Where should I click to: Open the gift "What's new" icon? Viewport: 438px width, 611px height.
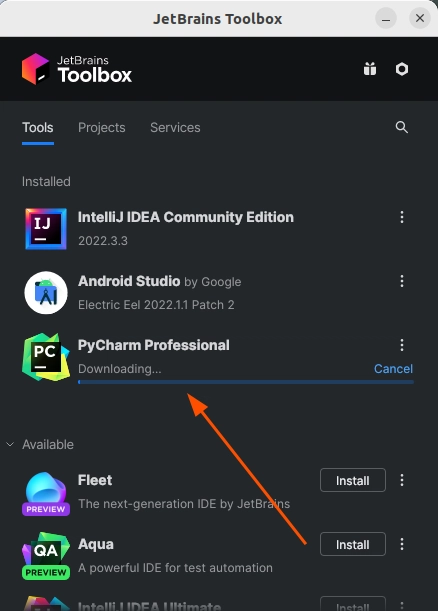(x=370, y=69)
